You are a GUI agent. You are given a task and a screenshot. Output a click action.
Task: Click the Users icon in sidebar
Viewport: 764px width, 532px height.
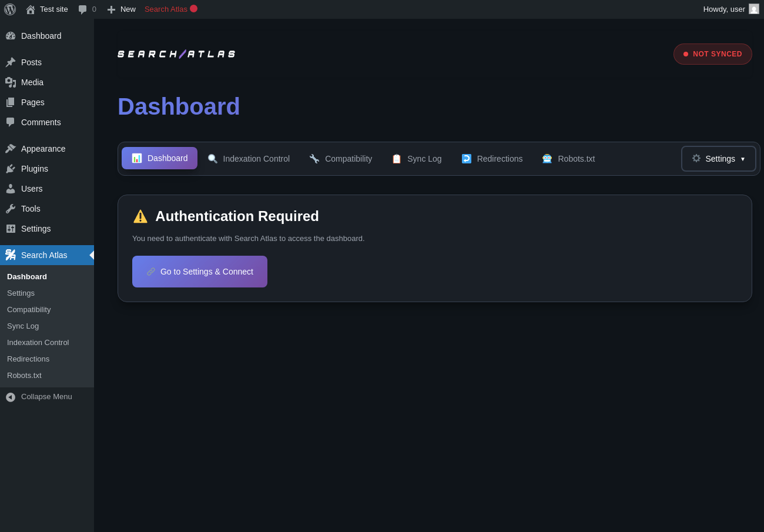click(11, 189)
